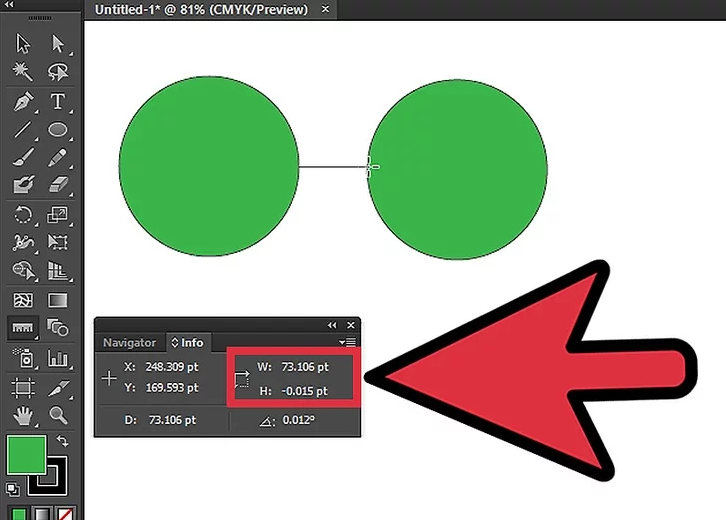Viewport: 726px width, 520px height.
Task: Collapse the Info panel with double arrows
Action: 332,325
